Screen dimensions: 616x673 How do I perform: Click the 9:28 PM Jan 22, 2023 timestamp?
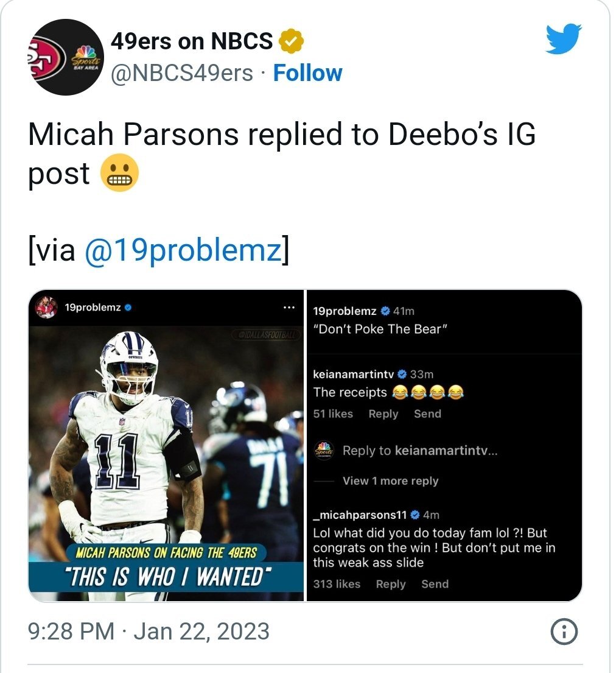(x=149, y=631)
